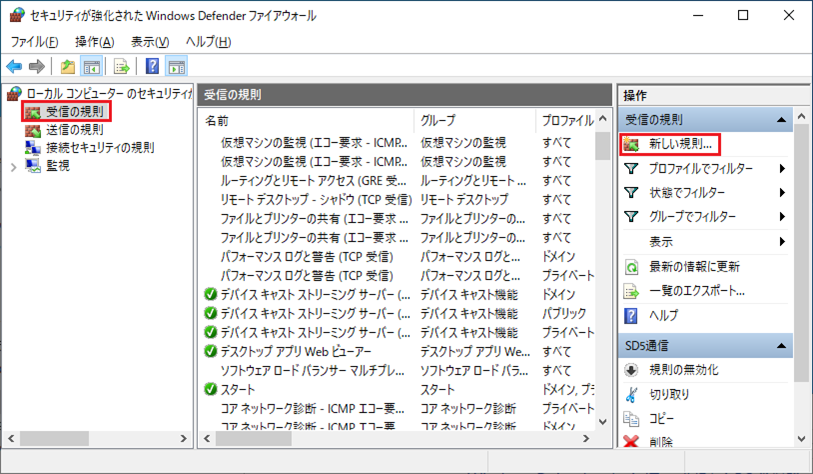Click rules list horizontal scroll right arrow
Image resolution: width=813 pixels, height=474 pixels.
586,439
